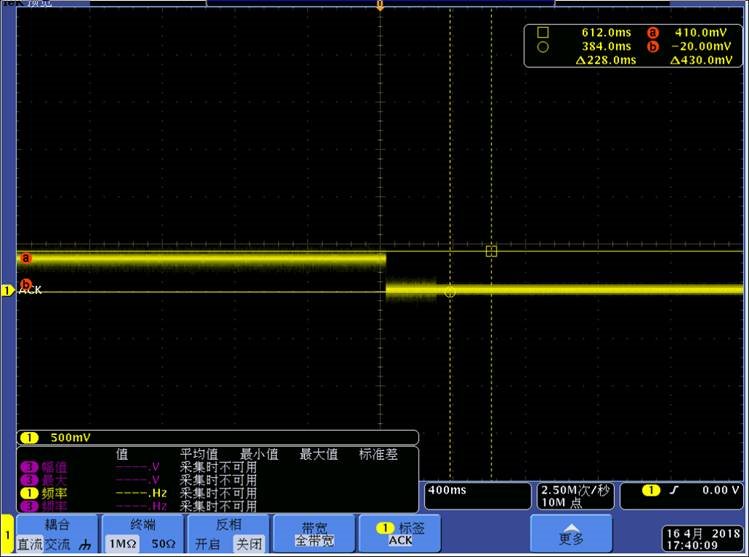Click the date and time display 17:40:09
This screenshot has height=557, width=749.
[703, 539]
